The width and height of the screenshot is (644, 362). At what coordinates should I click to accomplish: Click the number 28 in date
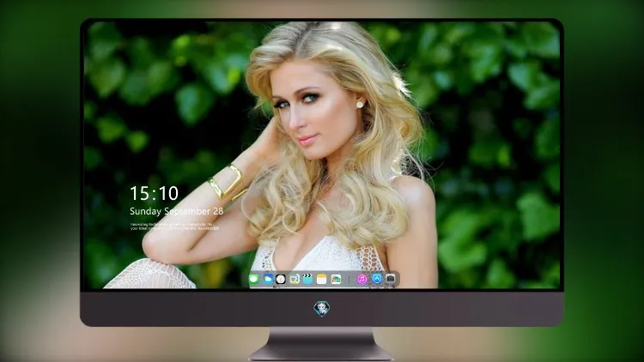click(218, 211)
